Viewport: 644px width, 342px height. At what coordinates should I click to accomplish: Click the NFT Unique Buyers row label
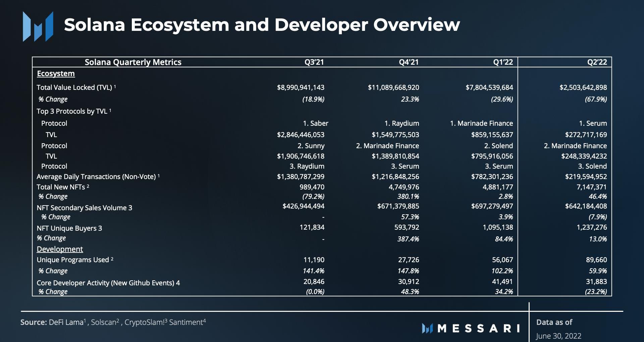pos(69,228)
